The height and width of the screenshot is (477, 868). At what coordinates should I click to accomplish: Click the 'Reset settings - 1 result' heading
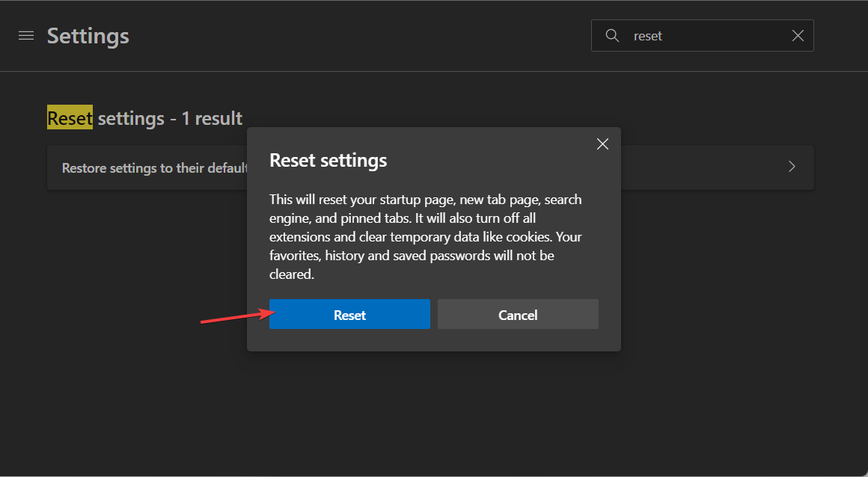coord(144,118)
